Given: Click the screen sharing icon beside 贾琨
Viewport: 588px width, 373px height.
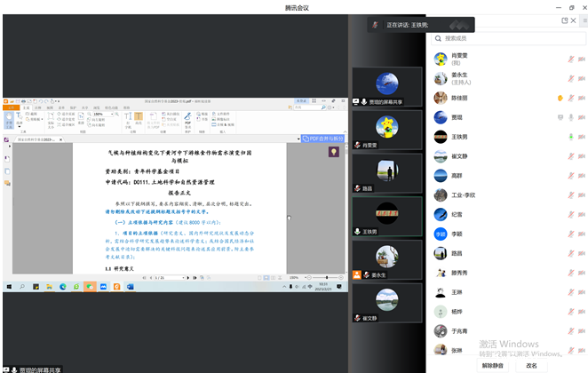Looking at the screenshot, I should pos(560,117).
